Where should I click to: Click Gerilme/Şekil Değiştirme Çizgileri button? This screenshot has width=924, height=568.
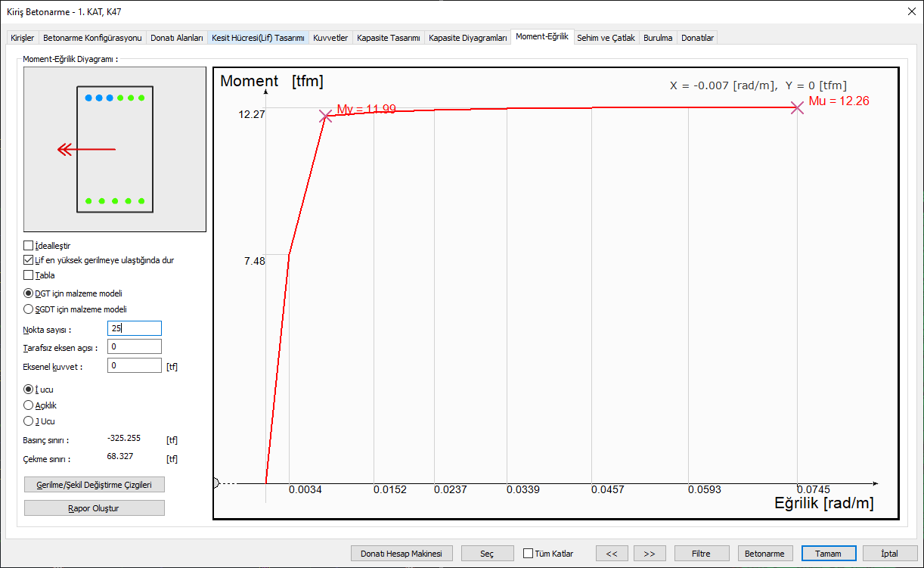tap(95, 485)
